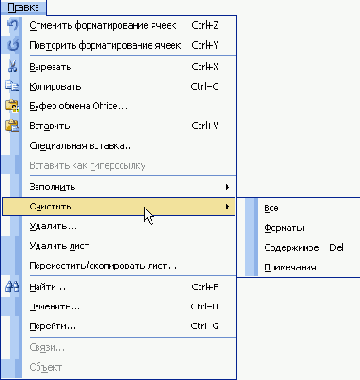Choose Переместить/скопировать лист option
Screen dimensions: 360x380
point(103,266)
